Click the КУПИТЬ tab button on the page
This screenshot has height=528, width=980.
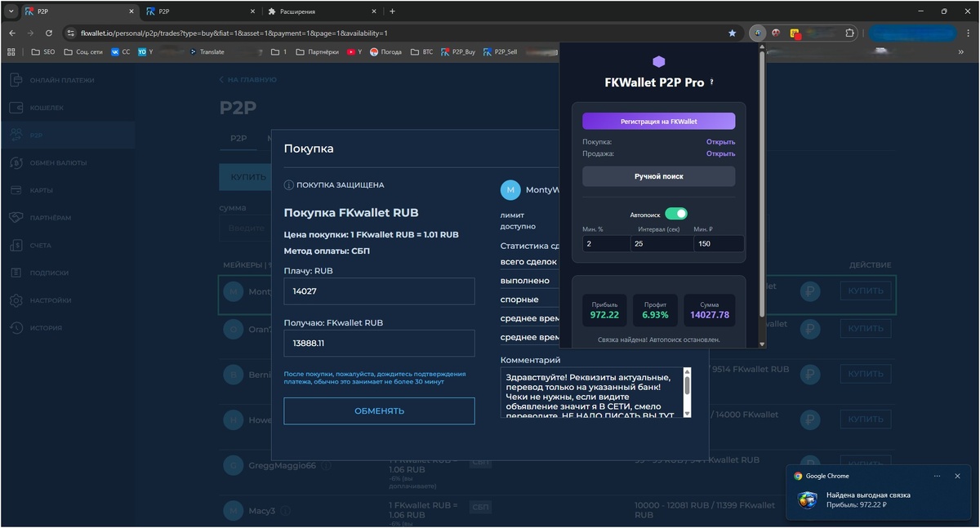tap(248, 177)
